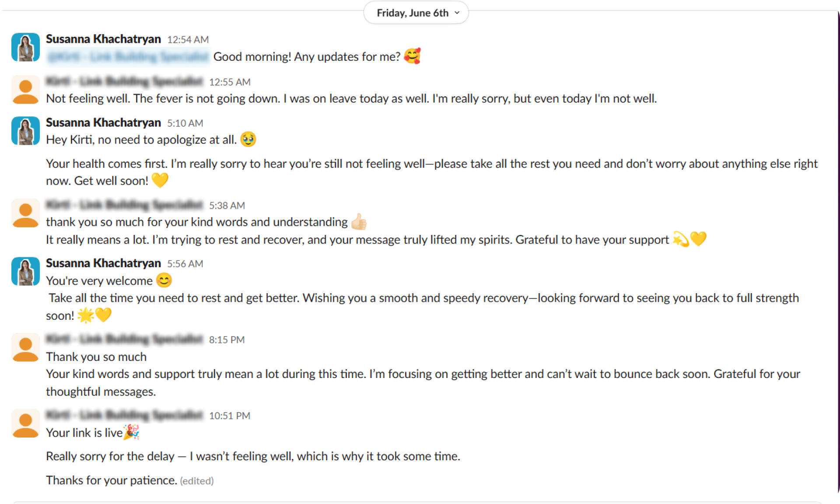The height and width of the screenshot is (504, 840).
Task: Click the 8:15 PM timestamp
Action: coord(227,340)
